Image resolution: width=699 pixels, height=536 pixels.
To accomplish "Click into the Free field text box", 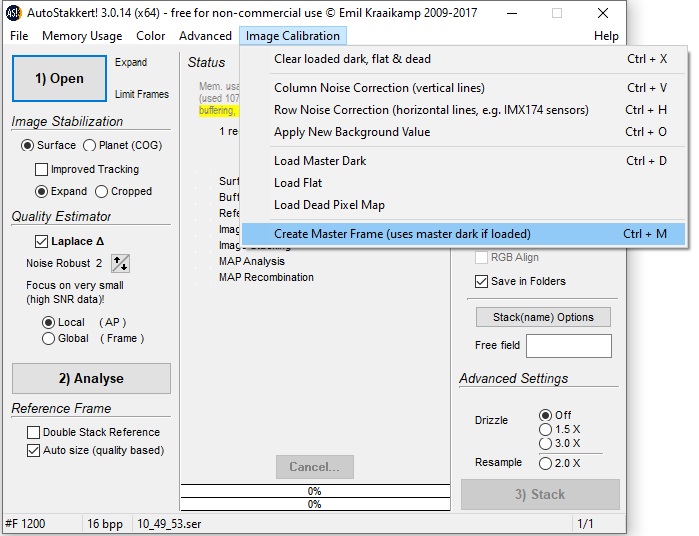I will click(568, 346).
